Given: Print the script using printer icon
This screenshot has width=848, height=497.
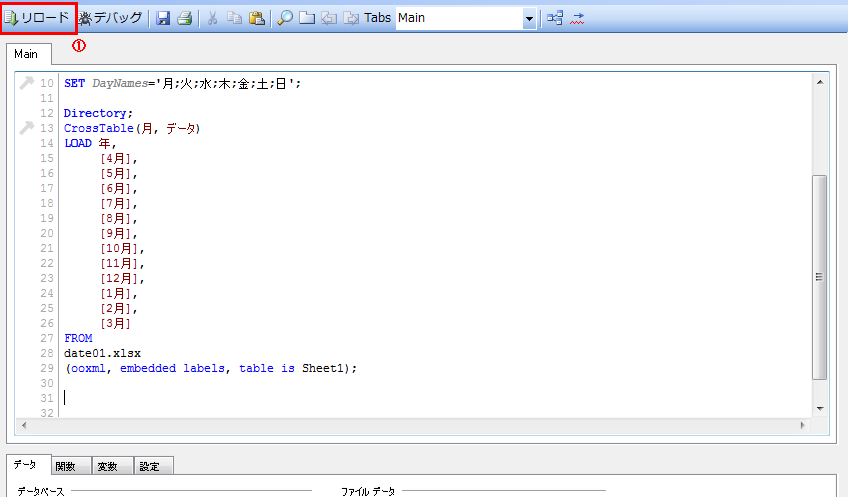Looking at the screenshot, I should click(184, 18).
